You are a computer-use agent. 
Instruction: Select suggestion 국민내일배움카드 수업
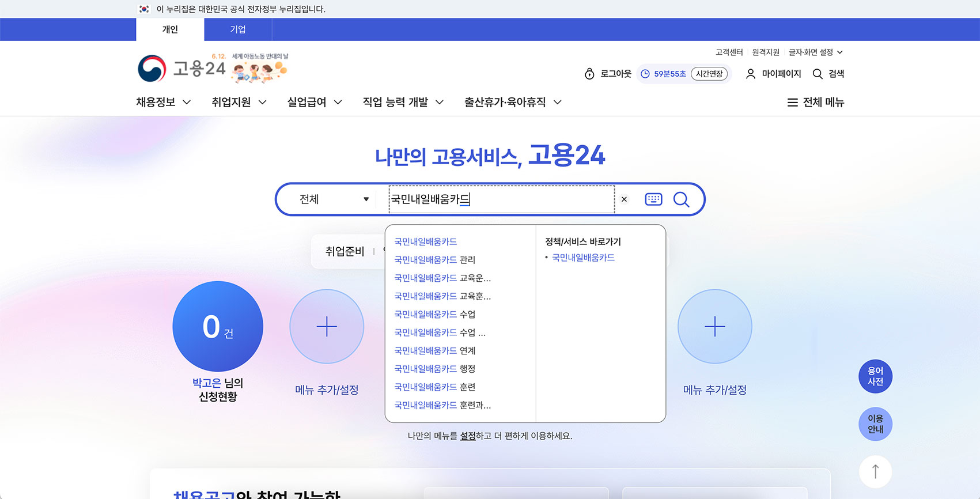tap(434, 315)
